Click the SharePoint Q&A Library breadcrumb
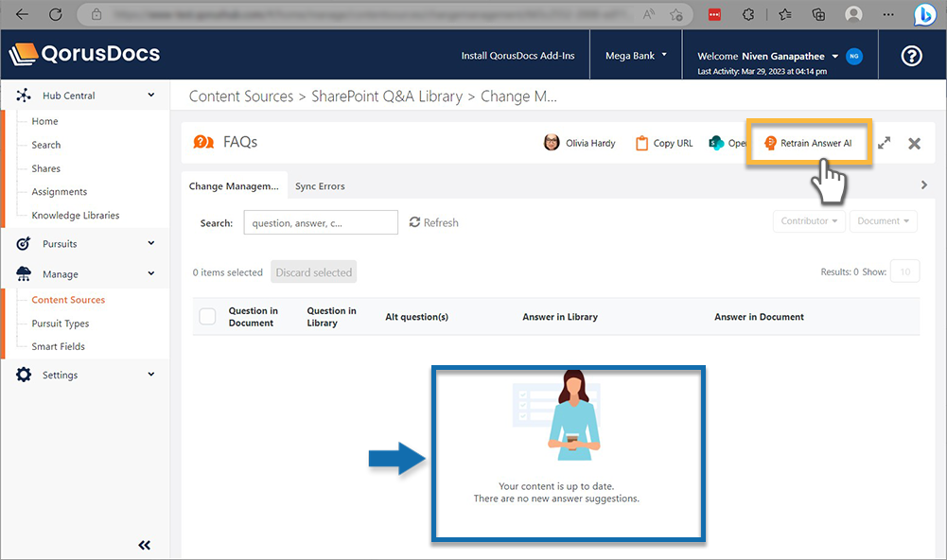 [387, 96]
